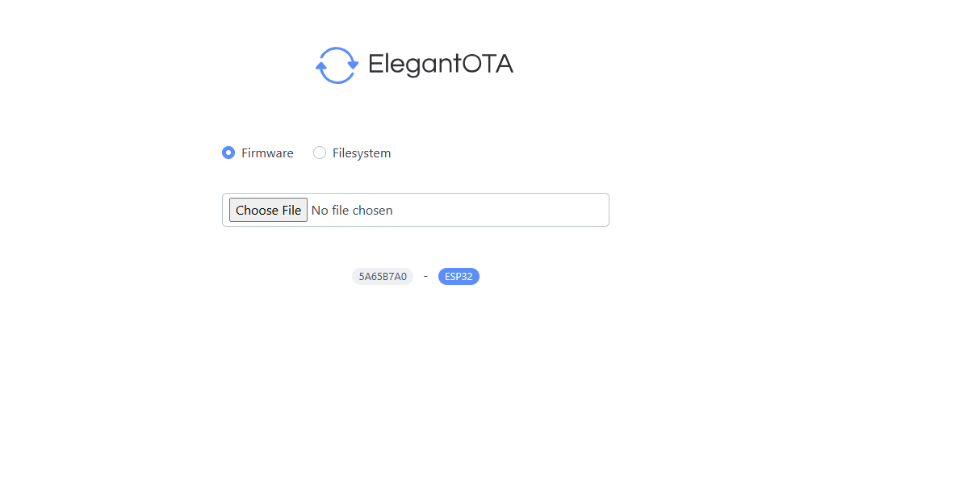Click the ElegantOTA title text
The image size is (980, 485).
tap(440, 64)
